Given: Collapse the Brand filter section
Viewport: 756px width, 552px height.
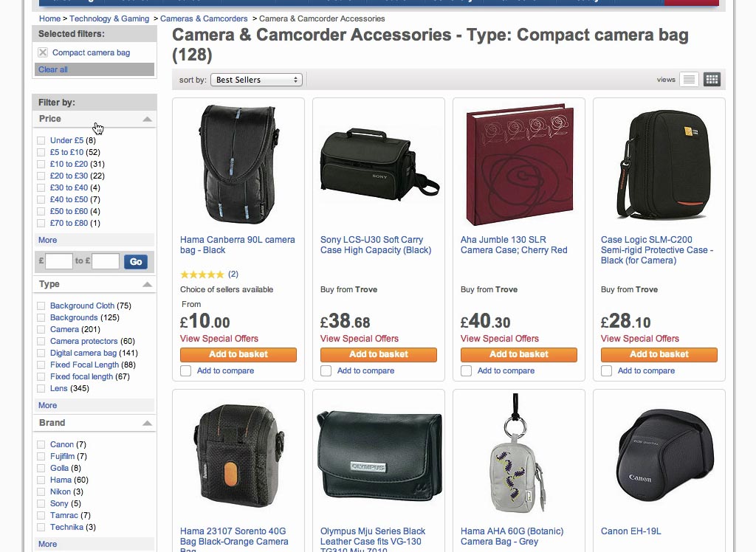Looking at the screenshot, I should pyautogui.click(x=148, y=422).
